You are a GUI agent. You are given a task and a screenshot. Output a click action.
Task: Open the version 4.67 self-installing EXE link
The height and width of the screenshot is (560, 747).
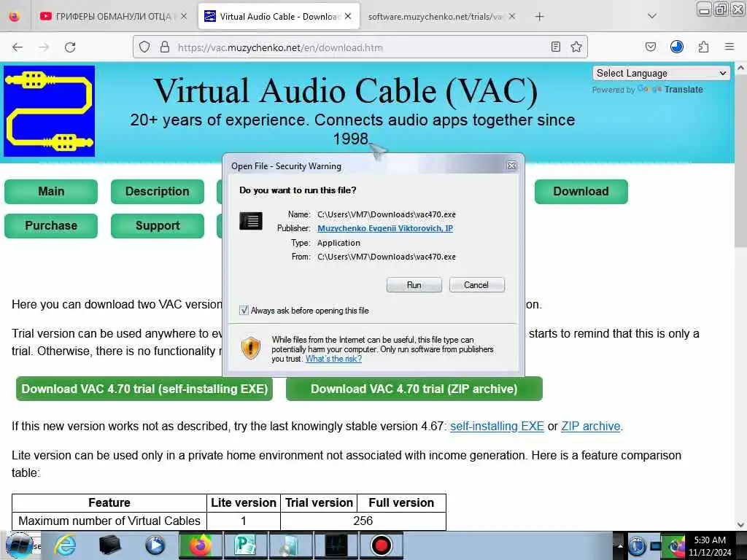click(x=497, y=426)
